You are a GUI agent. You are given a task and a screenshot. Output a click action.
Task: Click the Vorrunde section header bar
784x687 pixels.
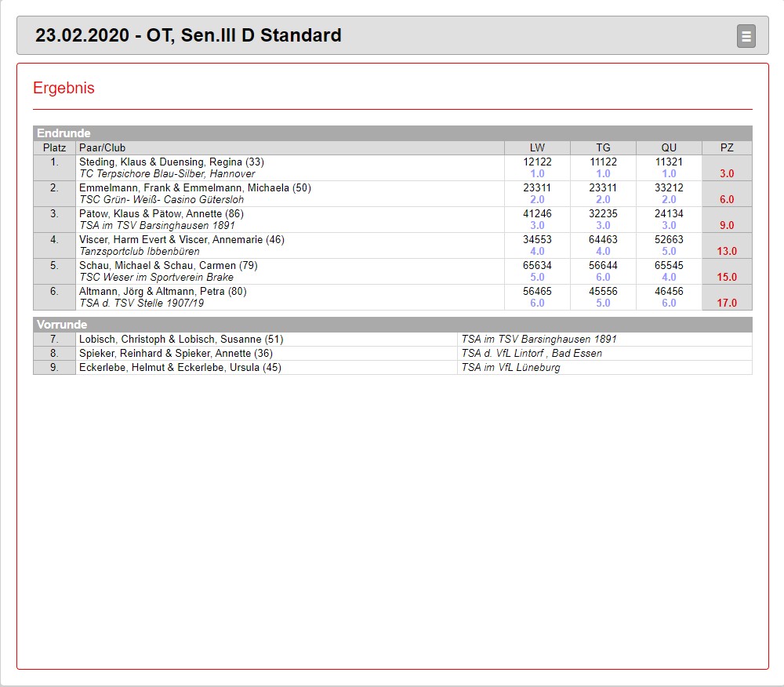[x=392, y=324]
